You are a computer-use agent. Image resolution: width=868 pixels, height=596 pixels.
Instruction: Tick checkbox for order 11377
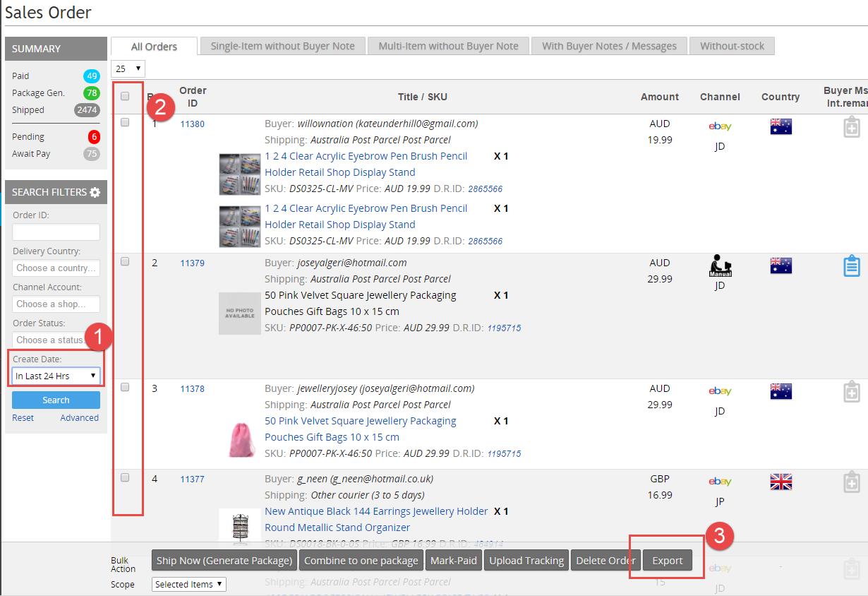pyautogui.click(x=125, y=477)
